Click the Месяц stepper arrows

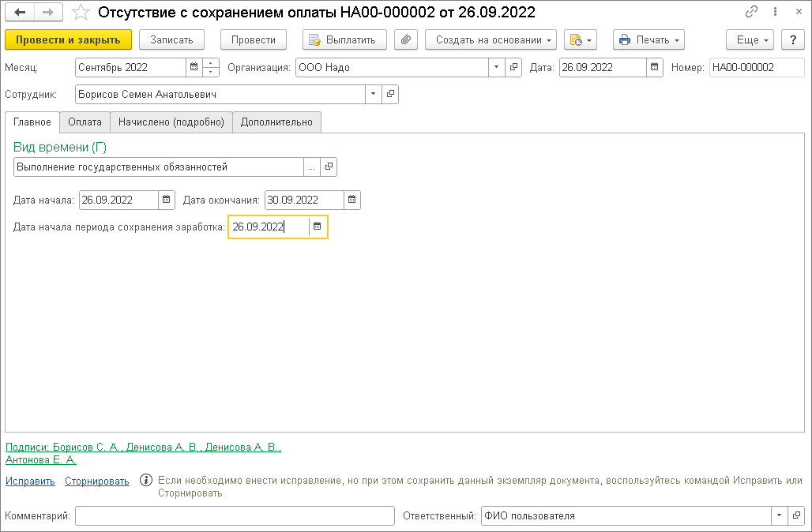211,68
